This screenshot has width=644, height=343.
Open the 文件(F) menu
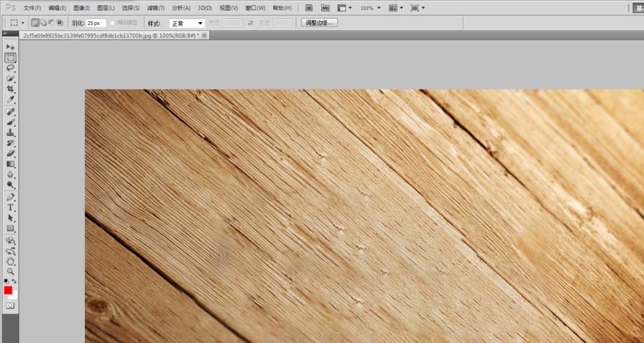(x=32, y=8)
